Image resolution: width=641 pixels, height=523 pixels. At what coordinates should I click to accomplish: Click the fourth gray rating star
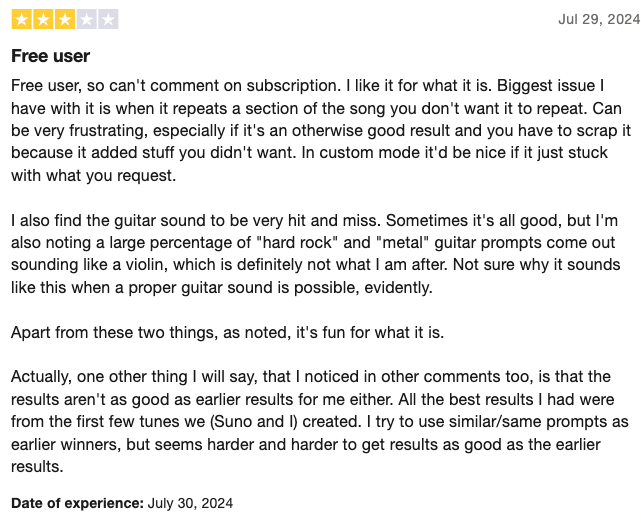[x=87, y=19]
